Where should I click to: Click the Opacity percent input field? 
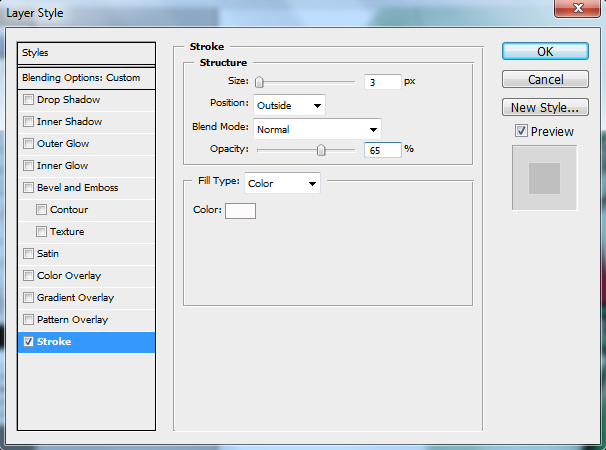[383, 150]
